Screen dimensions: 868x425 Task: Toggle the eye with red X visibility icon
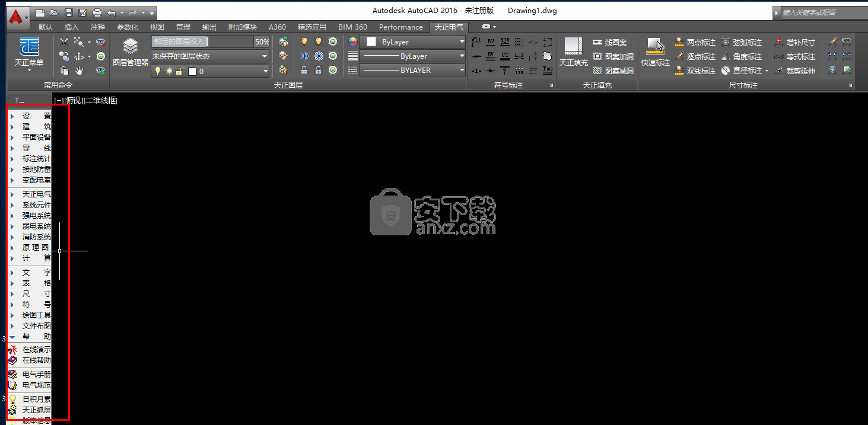[101, 42]
